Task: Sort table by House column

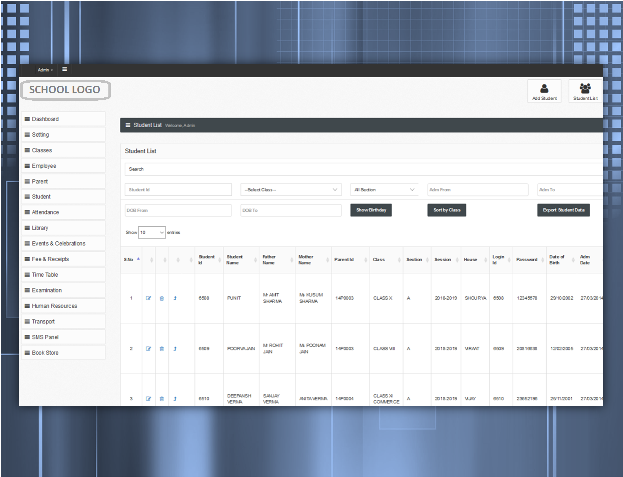Action: [x=475, y=260]
